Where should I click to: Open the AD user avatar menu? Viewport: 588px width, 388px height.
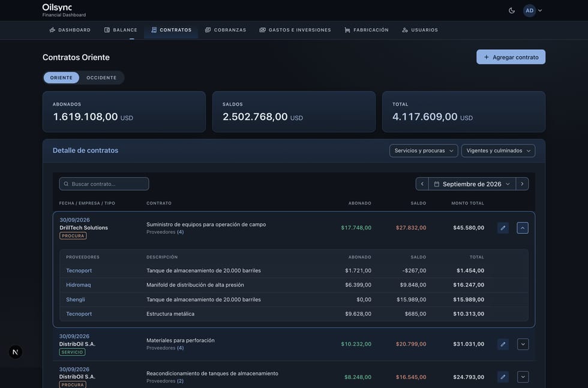tap(529, 11)
